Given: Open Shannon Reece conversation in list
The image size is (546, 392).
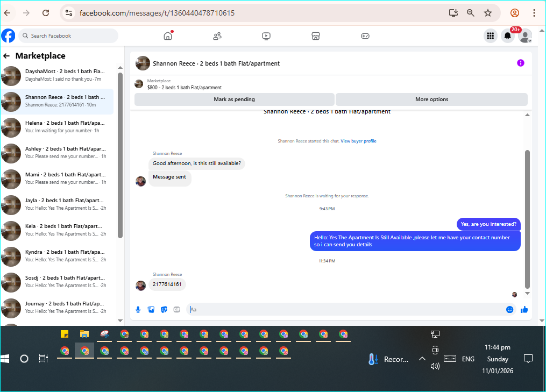Looking at the screenshot, I should (x=58, y=101).
